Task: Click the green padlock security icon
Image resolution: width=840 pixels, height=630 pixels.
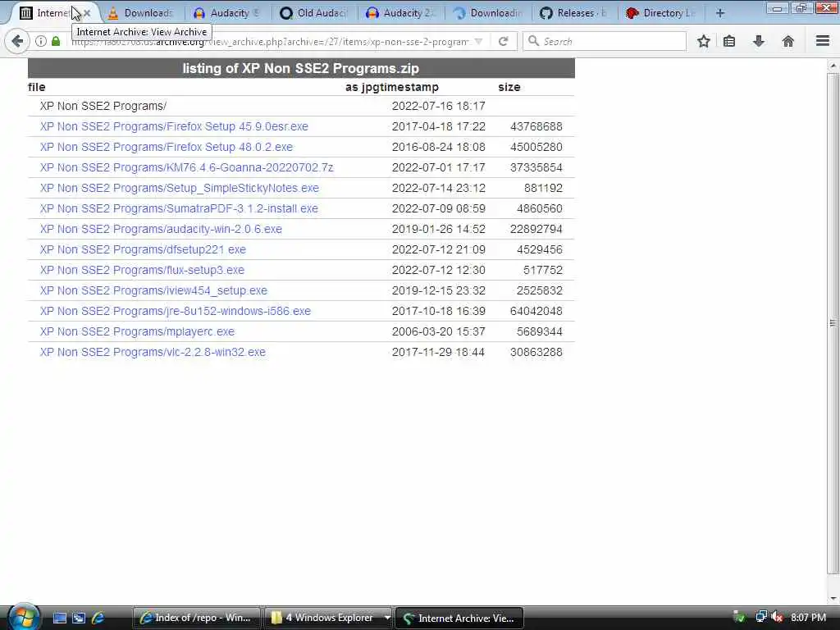Action: tap(56, 41)
